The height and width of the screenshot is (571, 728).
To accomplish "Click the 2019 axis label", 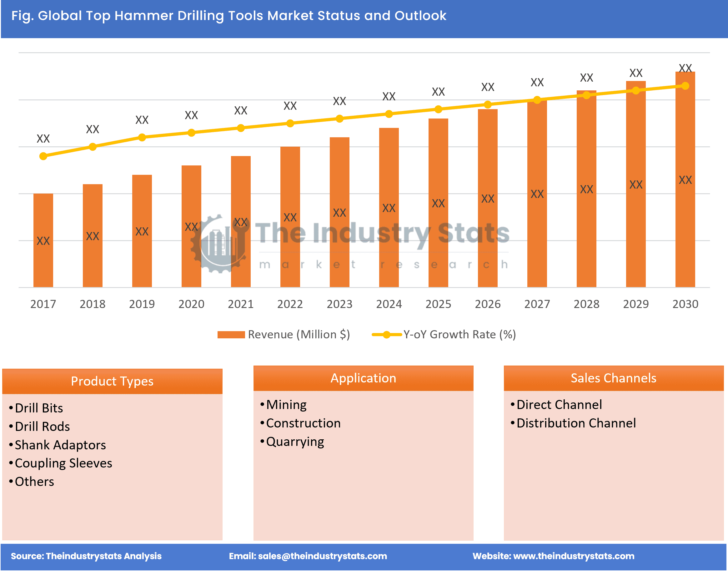I will tap(142, 304).
